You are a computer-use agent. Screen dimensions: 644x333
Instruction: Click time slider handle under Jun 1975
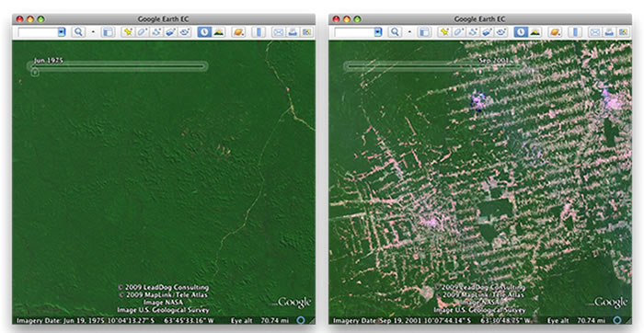[x=35, y=73]
